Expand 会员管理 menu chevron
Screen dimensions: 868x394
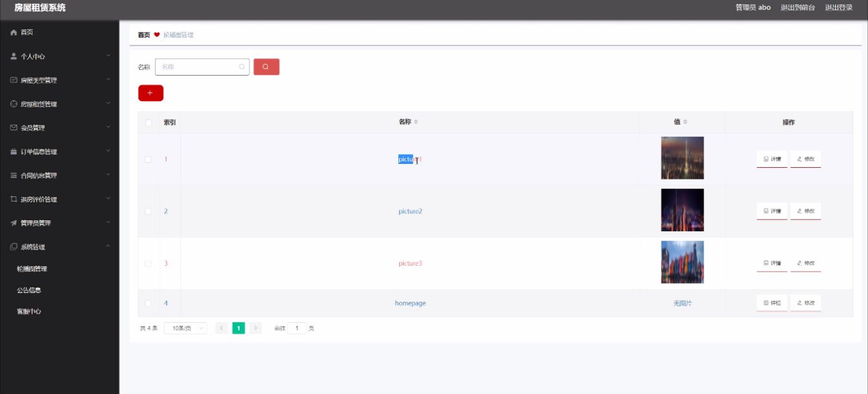coord(108,128)
